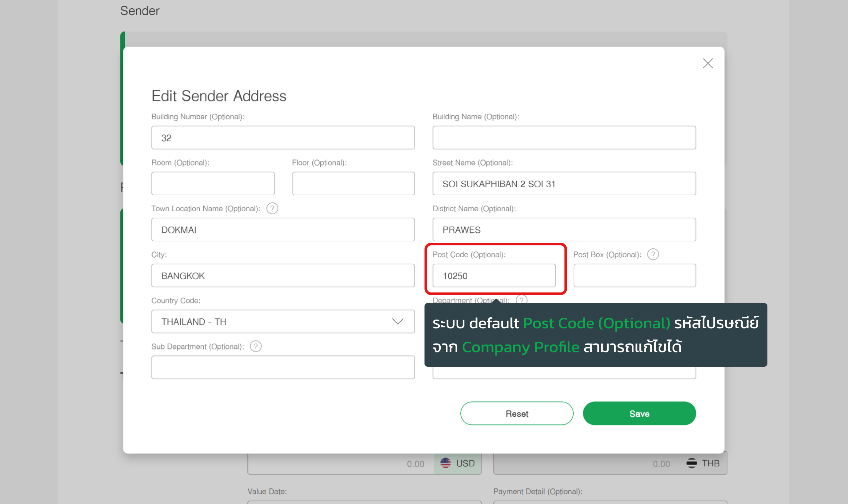Reset the sender address form
The width and height of the screenshot is (849, 504).
click(517, 414)
